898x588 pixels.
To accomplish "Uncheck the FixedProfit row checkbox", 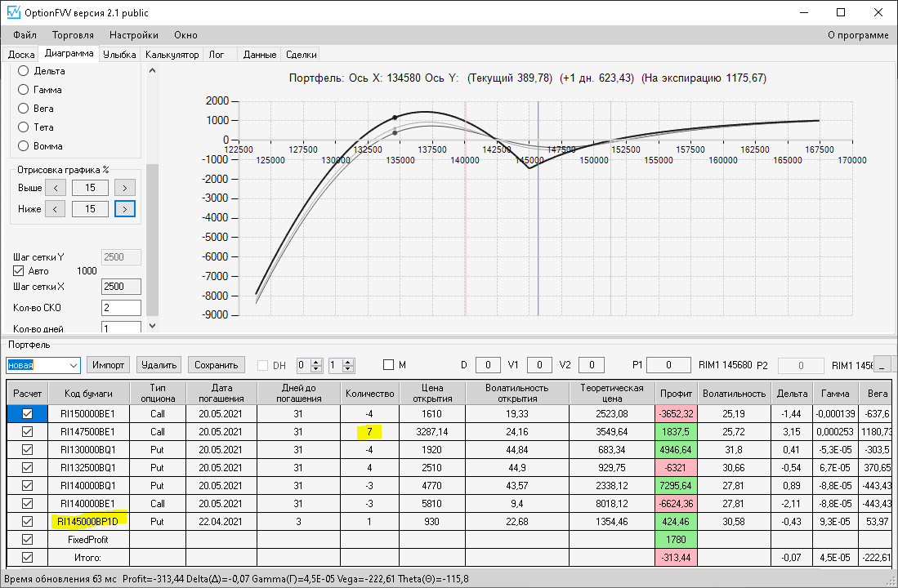I will pyautogui.click(x=27, y=539).
